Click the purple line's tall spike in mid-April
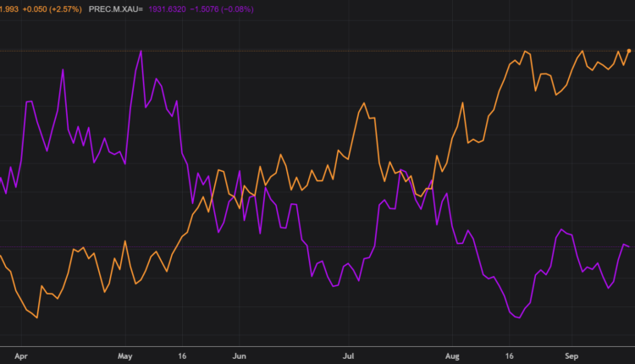Image resolution: width=635 pixels, height=364 pixels. point(63,69)
